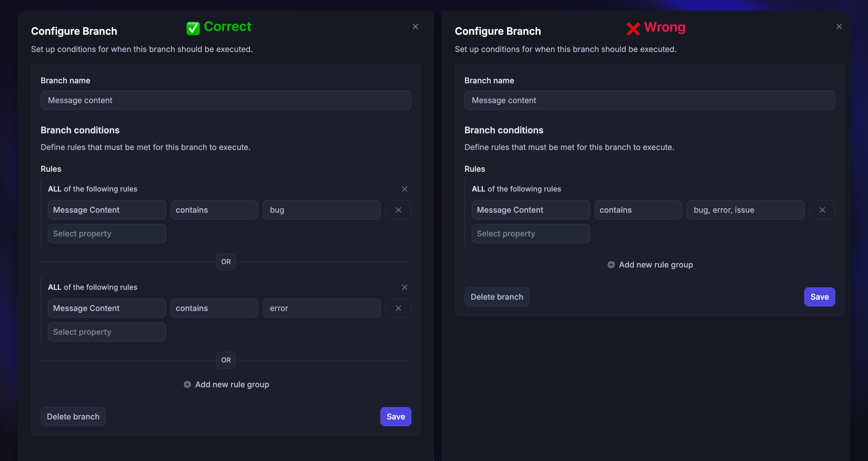Click the value field containing 'bug, error, issue'
Viewport: 868px width, 461px height.
pos(745,210)
